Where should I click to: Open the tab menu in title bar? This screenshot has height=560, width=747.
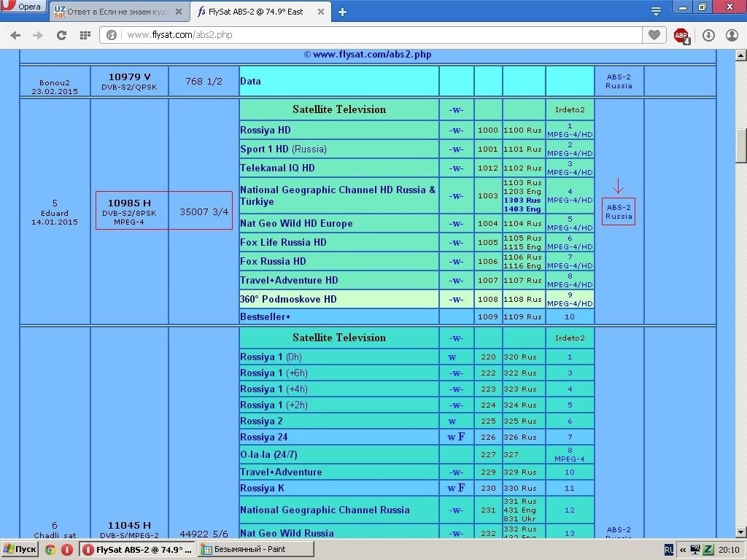[x=656, y=12]
